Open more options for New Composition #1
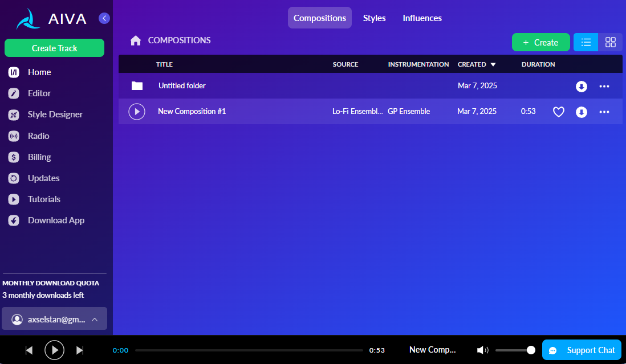 point(604,112)
